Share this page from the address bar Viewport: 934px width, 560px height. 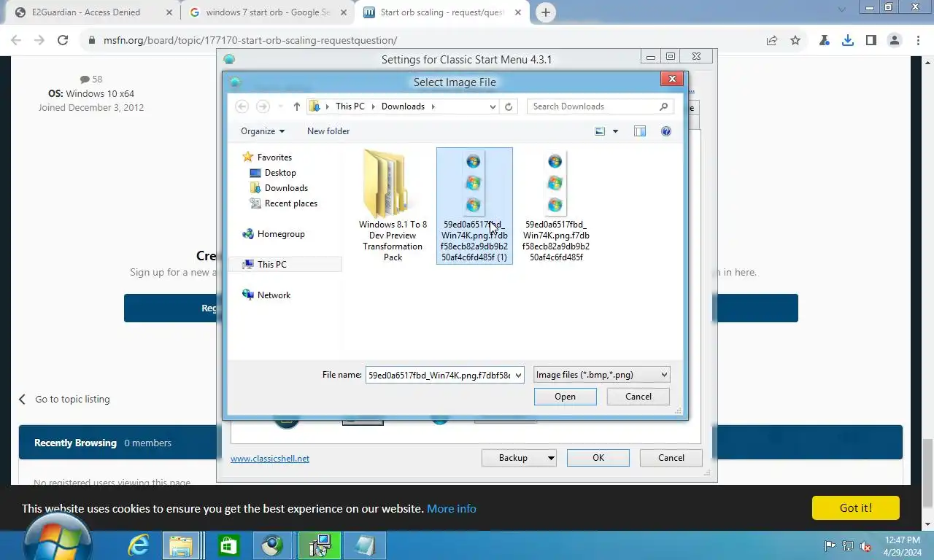pyautogui.click(x=772, y=41)
